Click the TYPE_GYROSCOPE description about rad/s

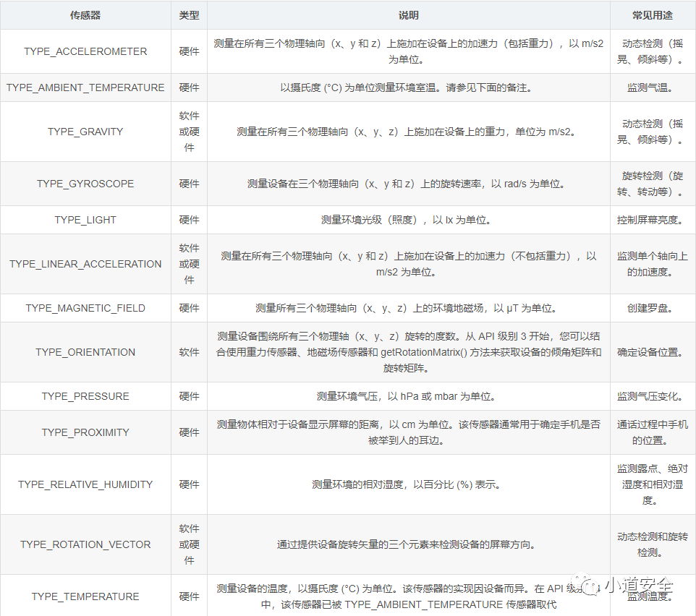coord(406,184)
